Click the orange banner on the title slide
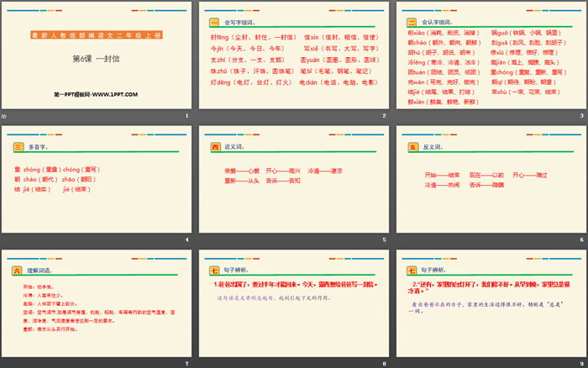588x368 pixels. [97, 35]
